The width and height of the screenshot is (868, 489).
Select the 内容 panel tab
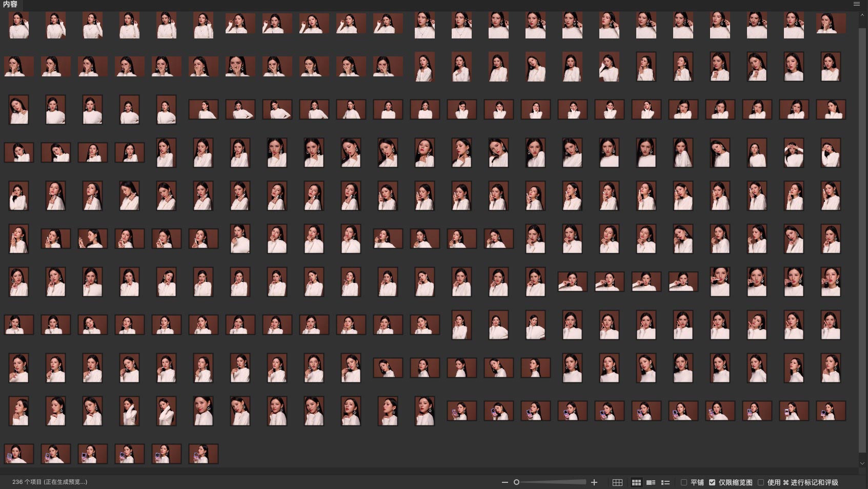pos(10,5)
